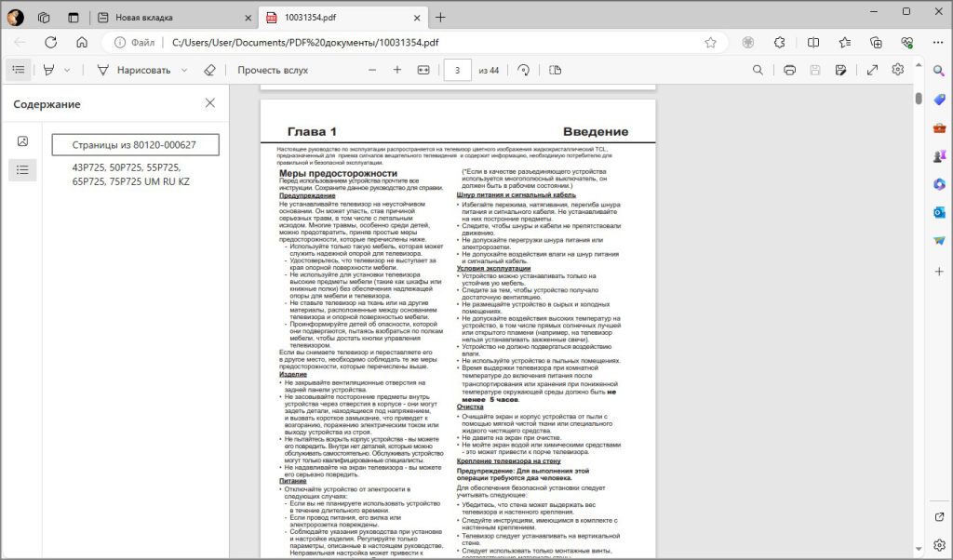Enter full screen reading mode
The image size is (953, 560).
[872, 69]
